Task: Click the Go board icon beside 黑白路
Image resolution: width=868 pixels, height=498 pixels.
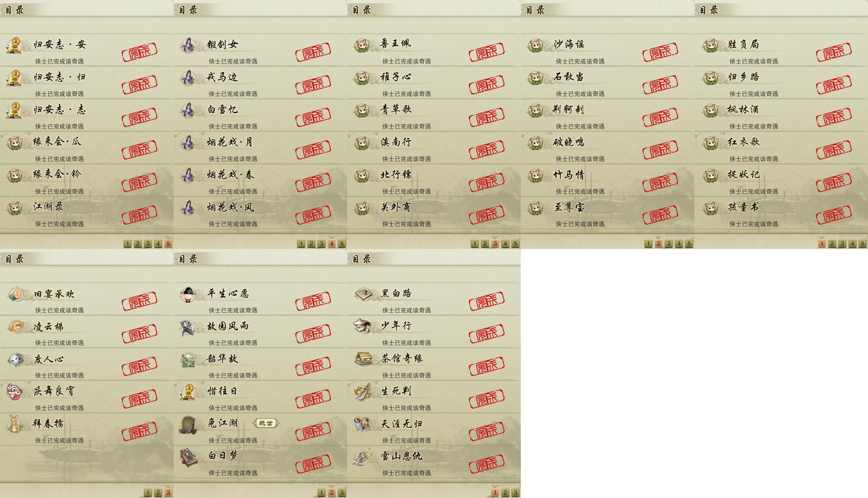Action: [x=362, y=293]
